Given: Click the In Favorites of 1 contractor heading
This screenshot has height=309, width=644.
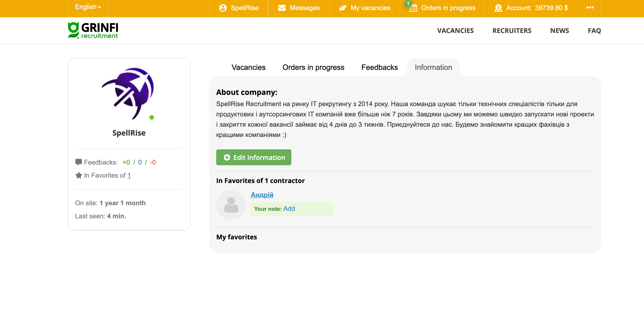Looking at the screenshot, I should point(260,180).
